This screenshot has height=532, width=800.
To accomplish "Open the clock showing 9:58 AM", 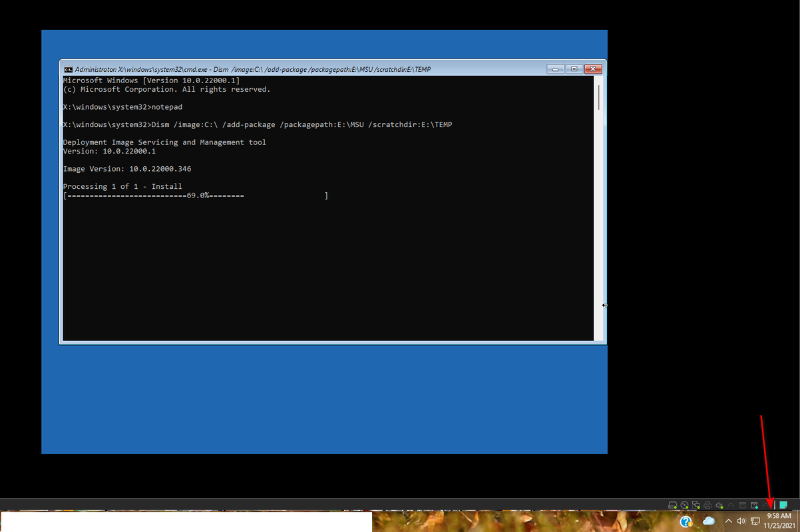I will [779, 521].
